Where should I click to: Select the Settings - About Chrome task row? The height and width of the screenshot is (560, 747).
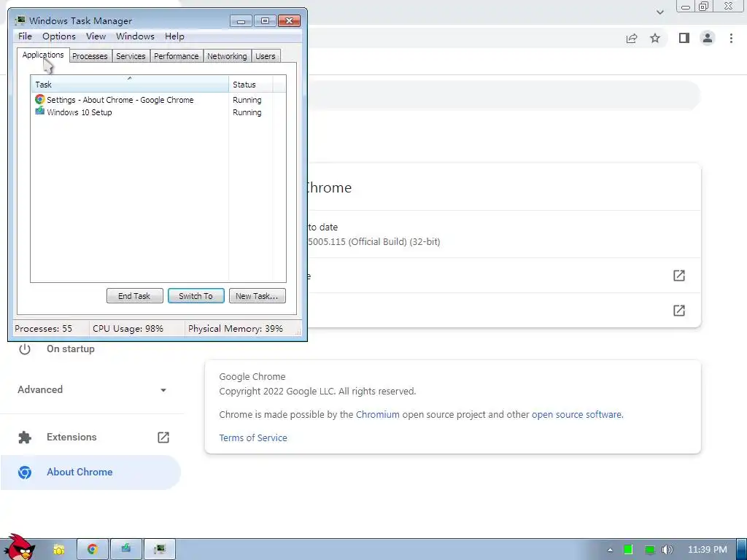[158, 100]
